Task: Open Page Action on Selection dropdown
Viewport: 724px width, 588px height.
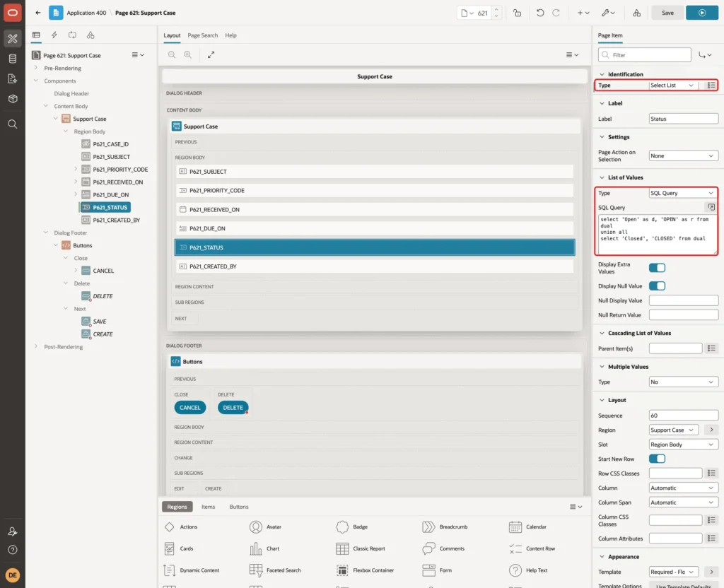Action: pos(684,155)
